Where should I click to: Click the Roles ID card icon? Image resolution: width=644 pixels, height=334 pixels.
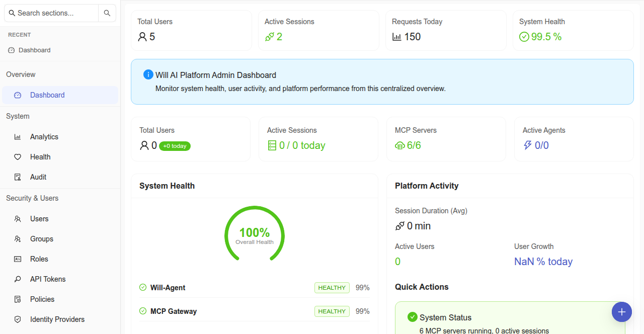click(x=18, y=259)
